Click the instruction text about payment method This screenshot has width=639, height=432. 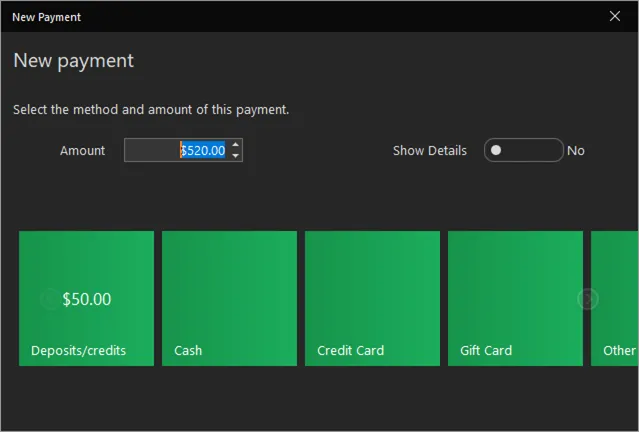click(151, 110)
